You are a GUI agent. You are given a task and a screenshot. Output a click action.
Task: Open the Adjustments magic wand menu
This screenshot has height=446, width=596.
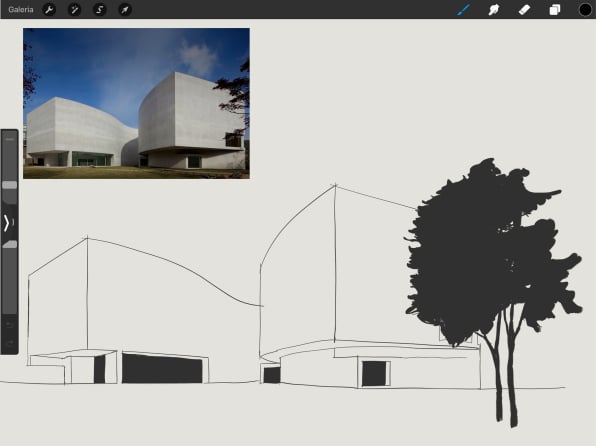pos(74,10)
